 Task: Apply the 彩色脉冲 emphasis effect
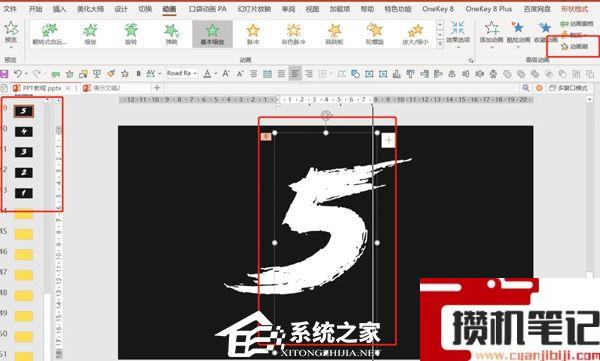[x=293, y=34]
